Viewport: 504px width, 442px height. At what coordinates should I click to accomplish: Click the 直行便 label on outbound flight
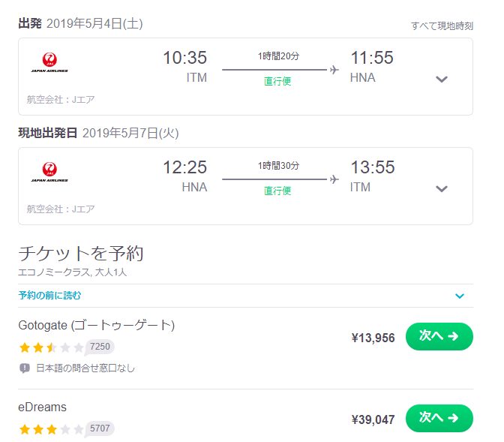pyautogui.click(x=277, y=81)
